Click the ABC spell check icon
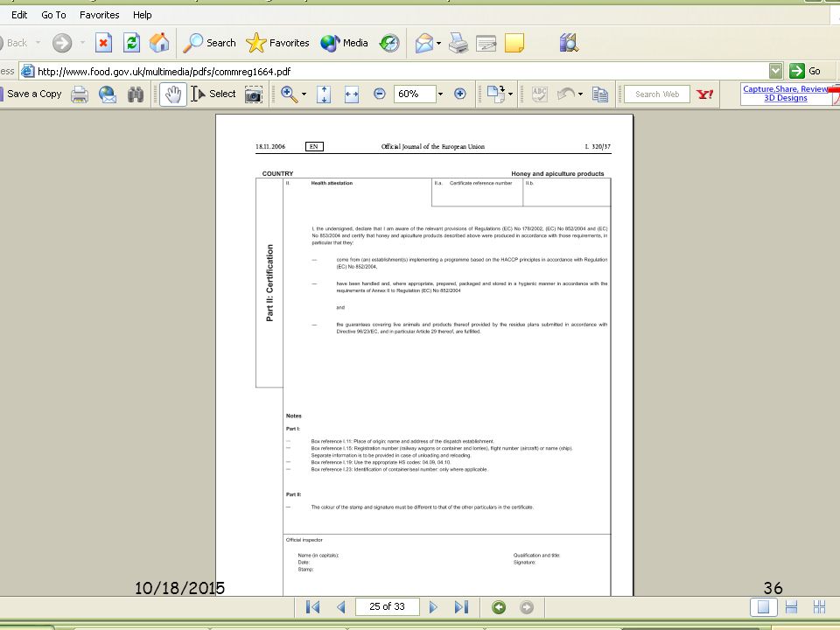This screenshot has width=840, height=630. point(540,94)
